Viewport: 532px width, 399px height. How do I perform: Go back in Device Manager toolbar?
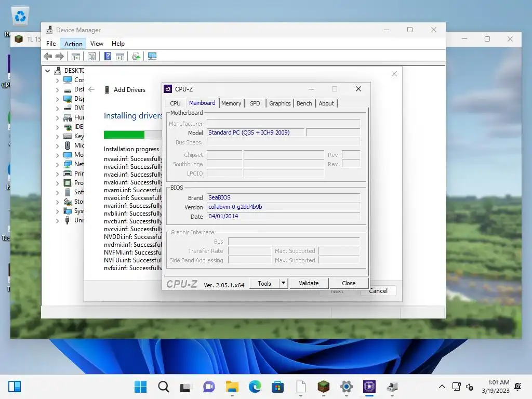tap(48, 56)
